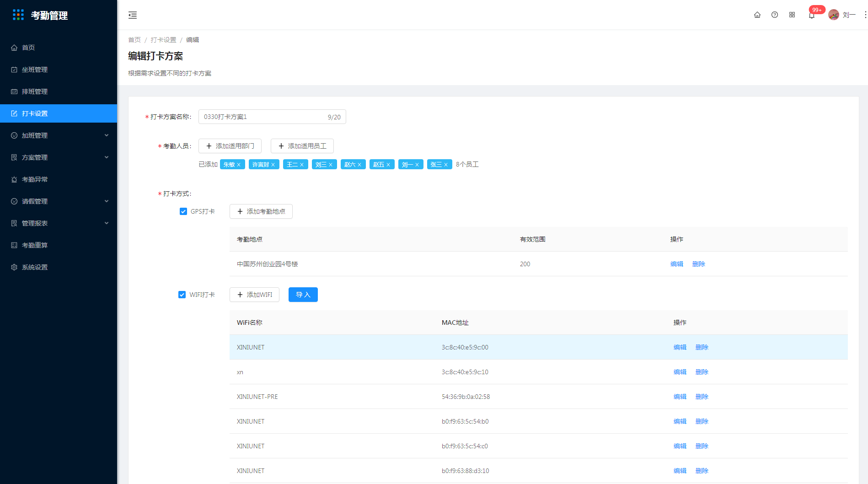Expand the 管理报表 submenu arrow

coord(107,223)
